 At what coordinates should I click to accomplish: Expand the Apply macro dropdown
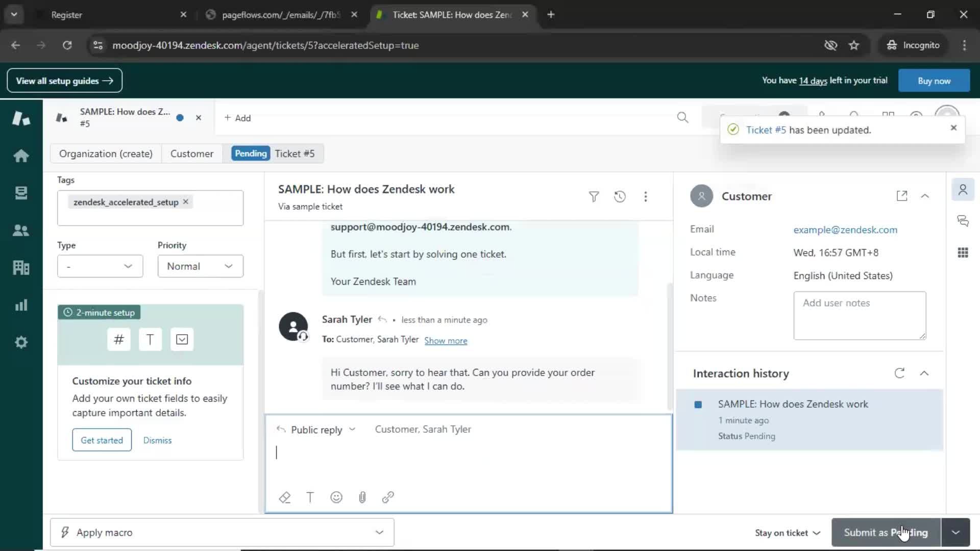222,532
